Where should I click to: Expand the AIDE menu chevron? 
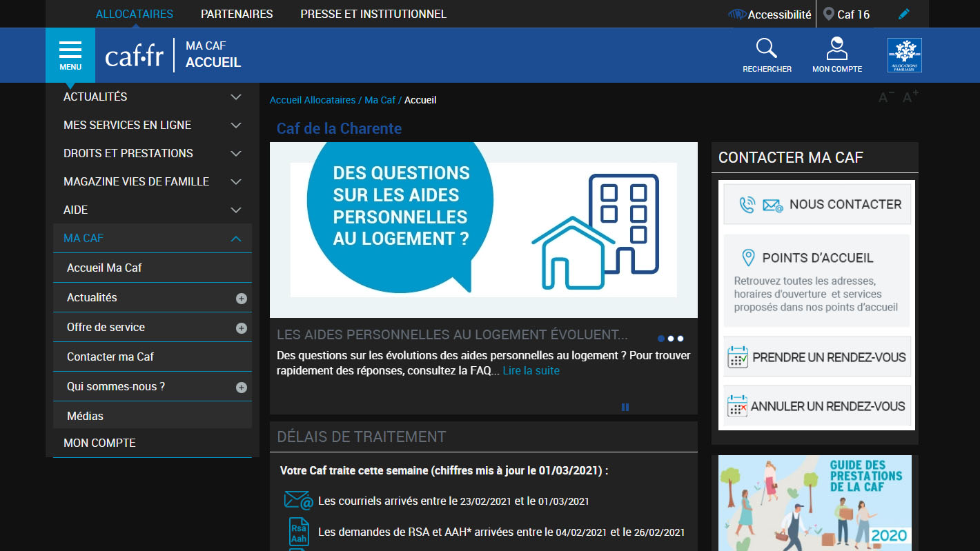tap(236, 210)
